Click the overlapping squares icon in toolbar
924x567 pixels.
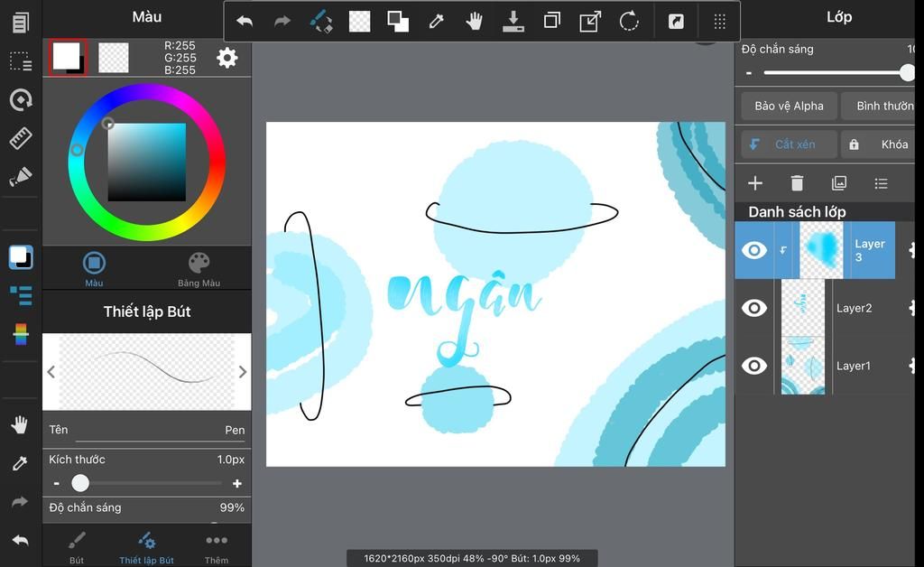click(398, 22)
